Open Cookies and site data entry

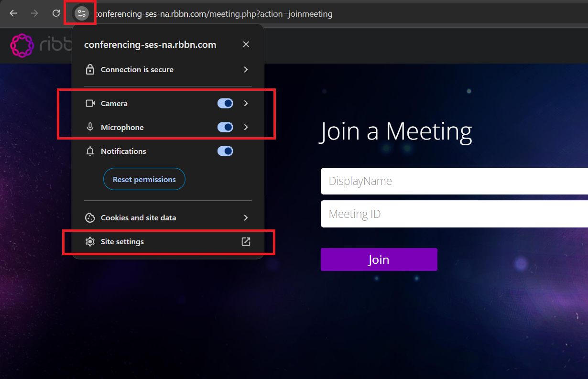(x=139, y=218)
